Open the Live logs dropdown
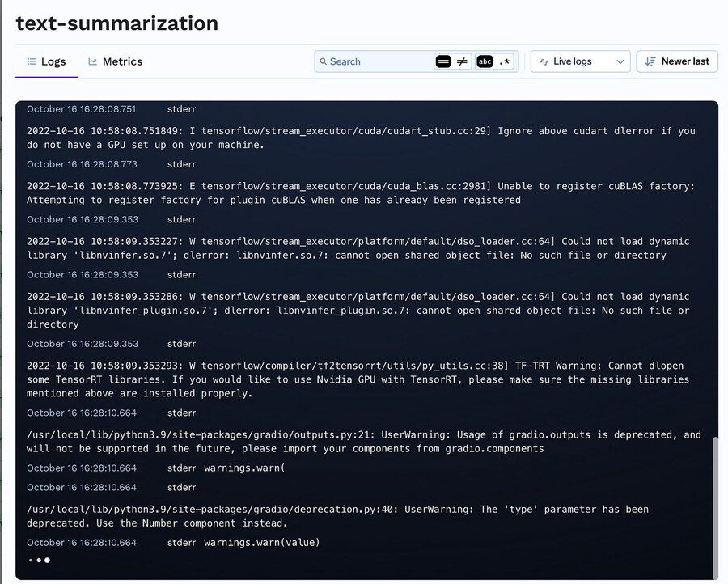This screenshot has height=584, width=728. [581, 61]
